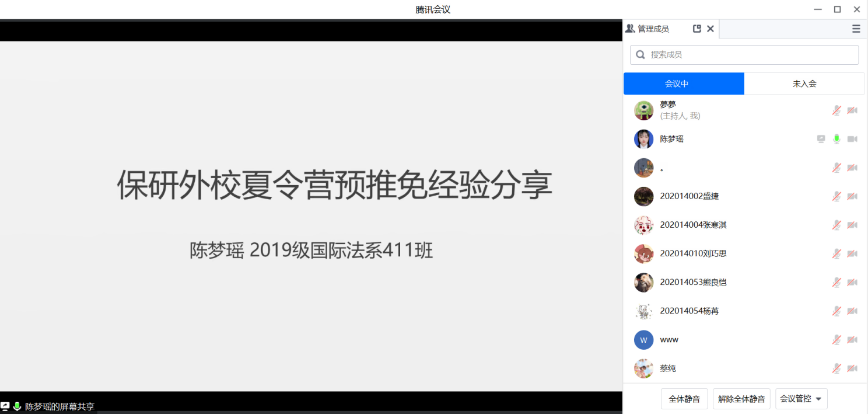This screenshot has width=868, height=414.
Task: Switch to the 未入会 tab
Action: coord(804,84)
